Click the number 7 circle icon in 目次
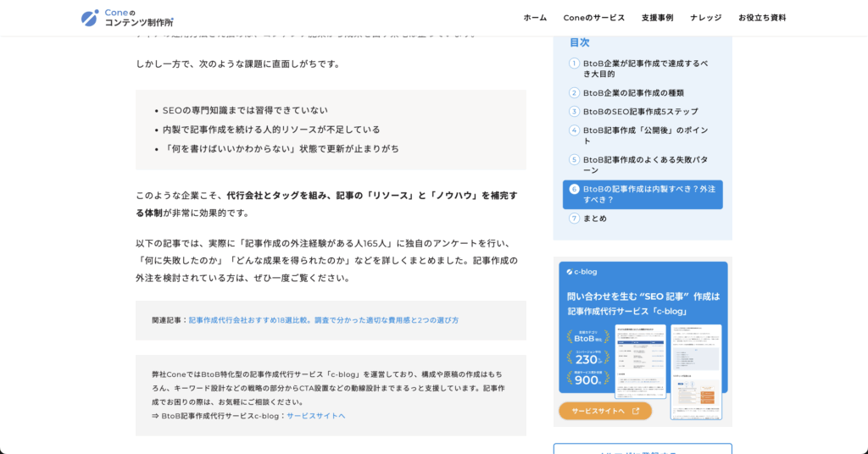Viewport: 868px width, 454px height. 574,219
